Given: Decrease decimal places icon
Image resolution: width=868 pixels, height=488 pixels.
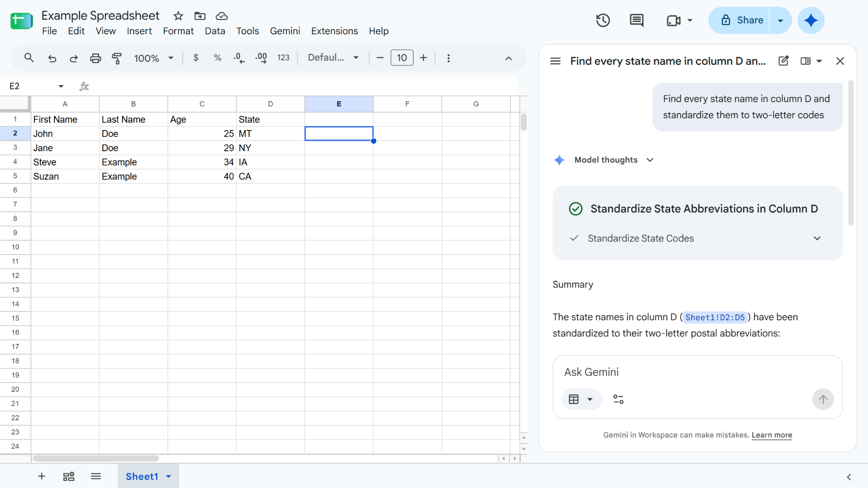Looking at the screenshot, I should click(x=239, y=58).
